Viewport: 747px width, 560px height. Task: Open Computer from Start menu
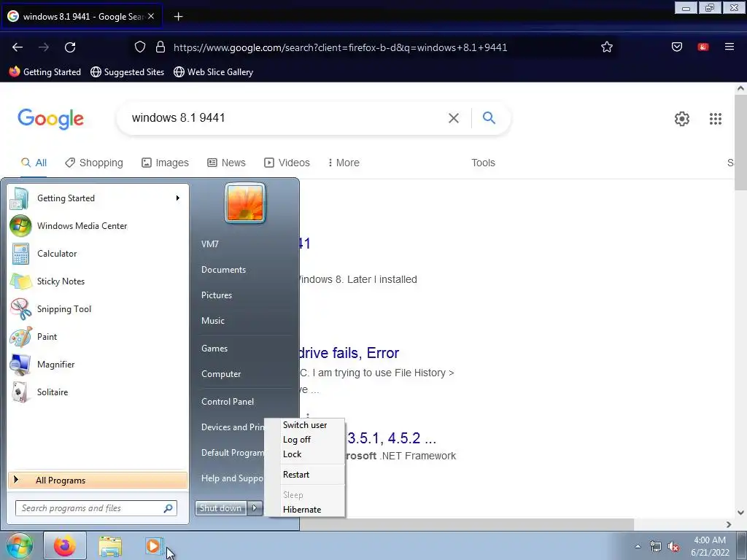[221, 374]
